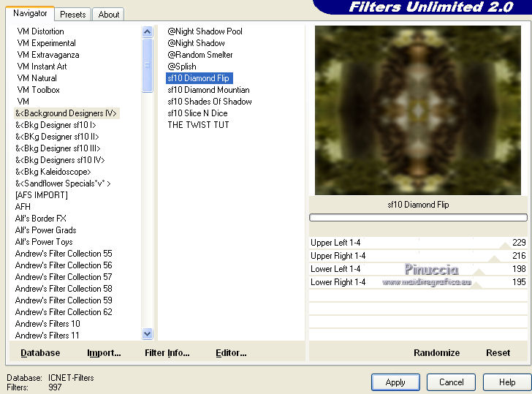The width and height of the screenshot is (532, 394).
Task: Select Andrew's Filters 11
Action: 47,336
